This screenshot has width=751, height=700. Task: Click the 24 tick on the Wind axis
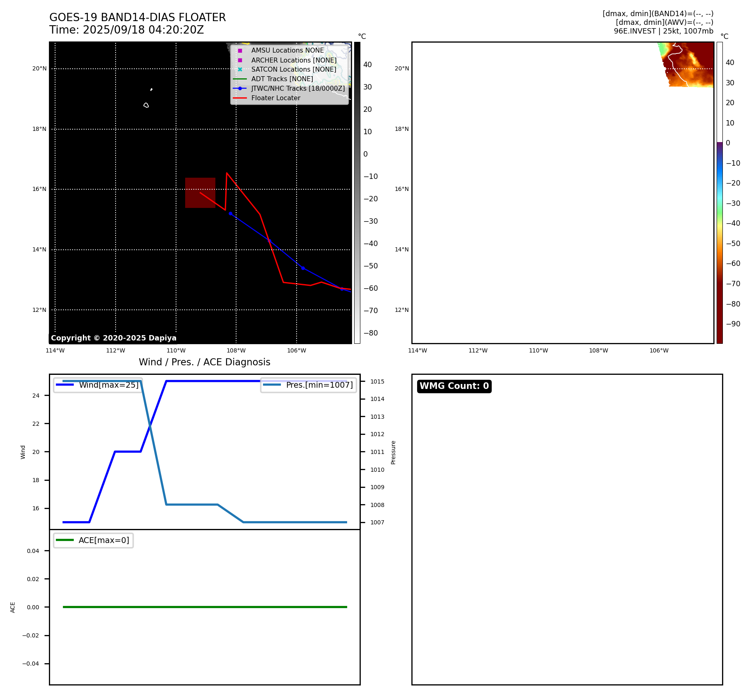click(36, 396)
